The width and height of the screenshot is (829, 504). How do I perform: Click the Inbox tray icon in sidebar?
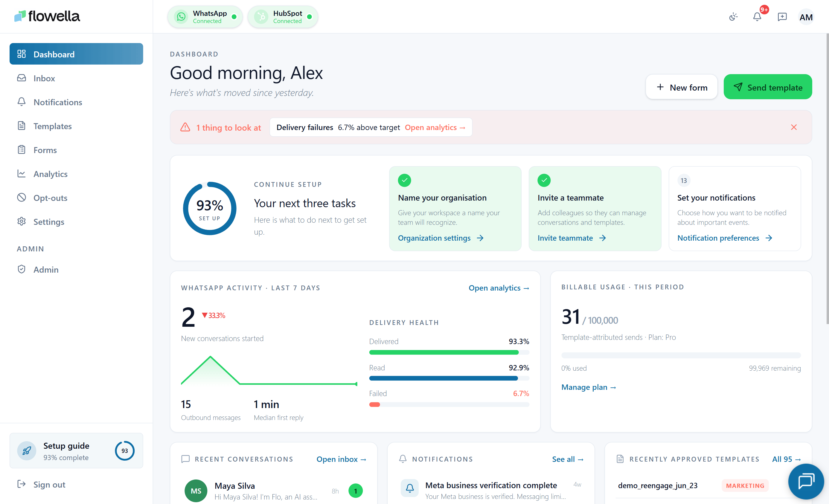coord(22,78)
